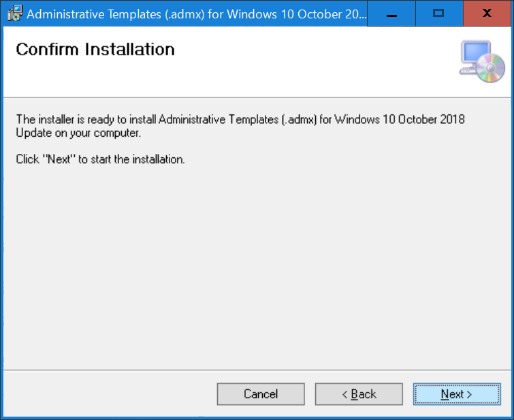Image resolution: width=514 pixels, height=420 pixels.
Task: Click empty footer space left of Cancel
Action: tap(110, 394)
